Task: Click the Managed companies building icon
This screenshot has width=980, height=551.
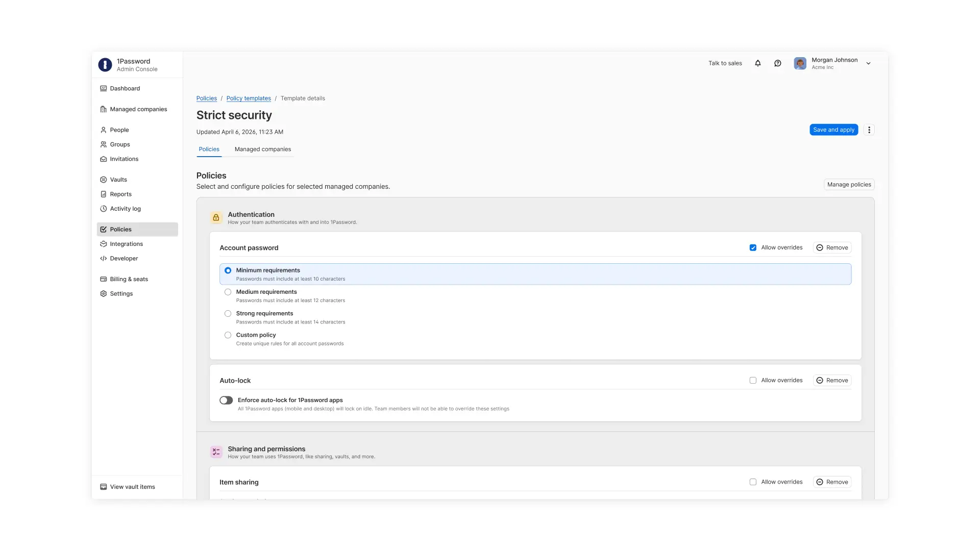Action: point(104,109)
